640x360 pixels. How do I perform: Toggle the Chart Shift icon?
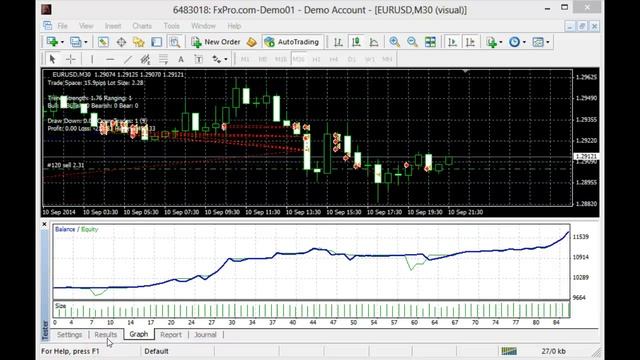tap(470, 42)
